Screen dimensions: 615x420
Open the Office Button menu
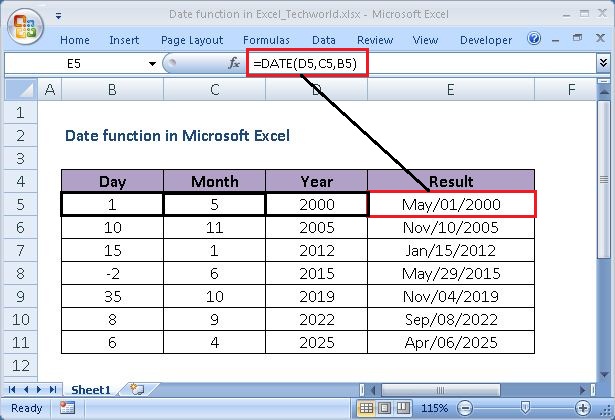(25, 26)
